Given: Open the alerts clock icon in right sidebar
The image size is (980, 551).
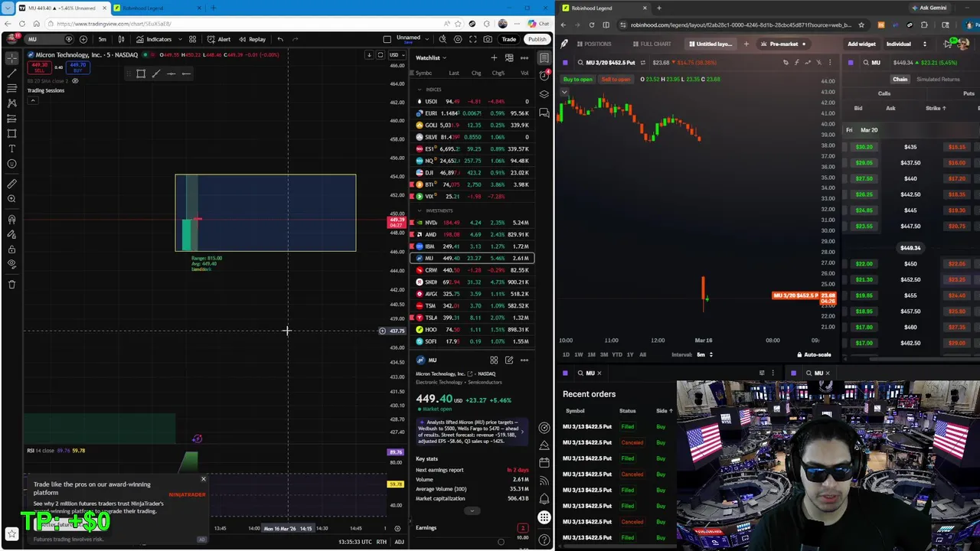Looking at the screenshot, I should click(544, 75).
